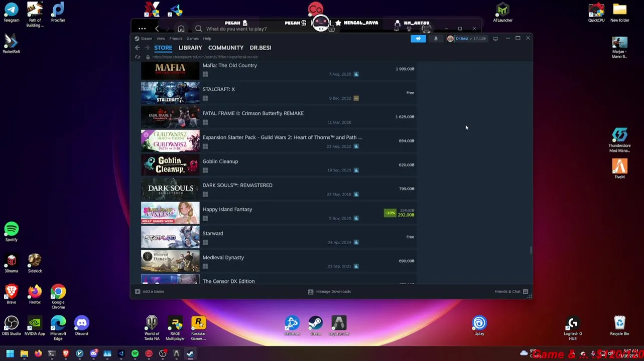Open the Steam menu

tap(146, 39)
